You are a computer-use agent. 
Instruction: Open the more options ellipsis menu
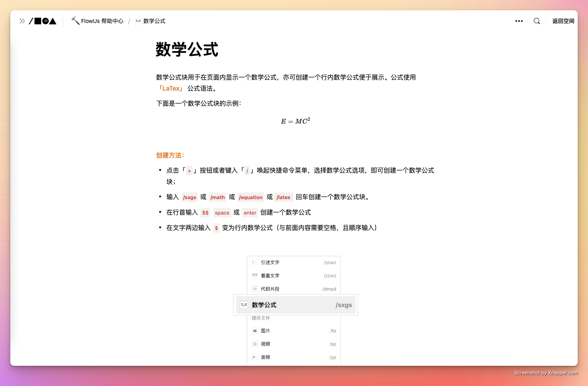tap(519, 21)
